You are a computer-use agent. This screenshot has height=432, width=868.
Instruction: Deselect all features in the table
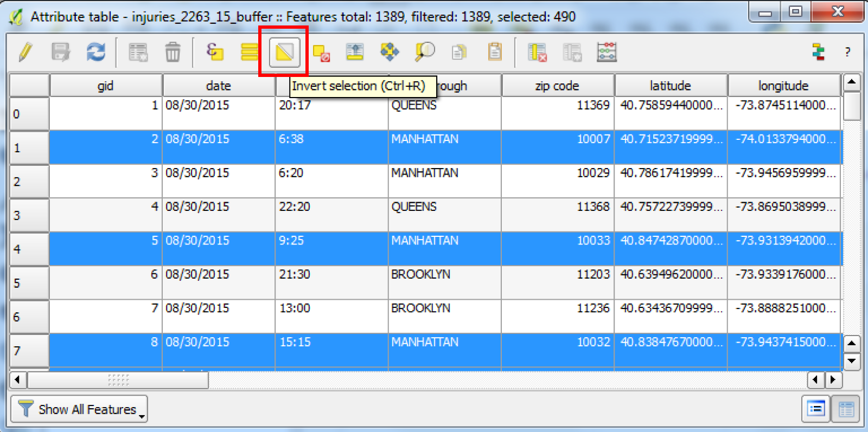pyautogui.click(x=321, y=53)
